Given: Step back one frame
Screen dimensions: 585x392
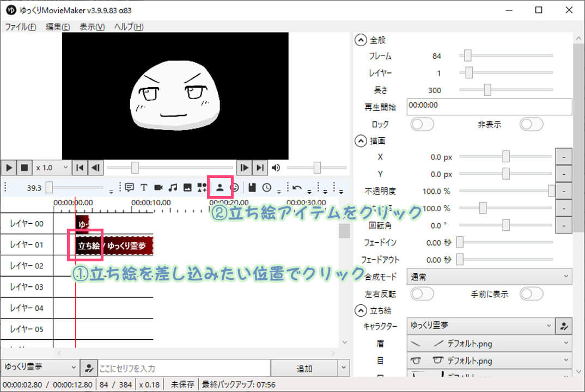Looking at the screenshot, I should (x=95, y=168).
